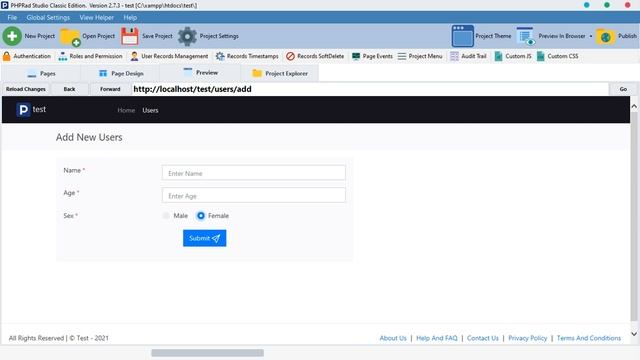Open Records SoftDelete option
The width and height of the screenshot is (640, 360).
tap(315, 56)
